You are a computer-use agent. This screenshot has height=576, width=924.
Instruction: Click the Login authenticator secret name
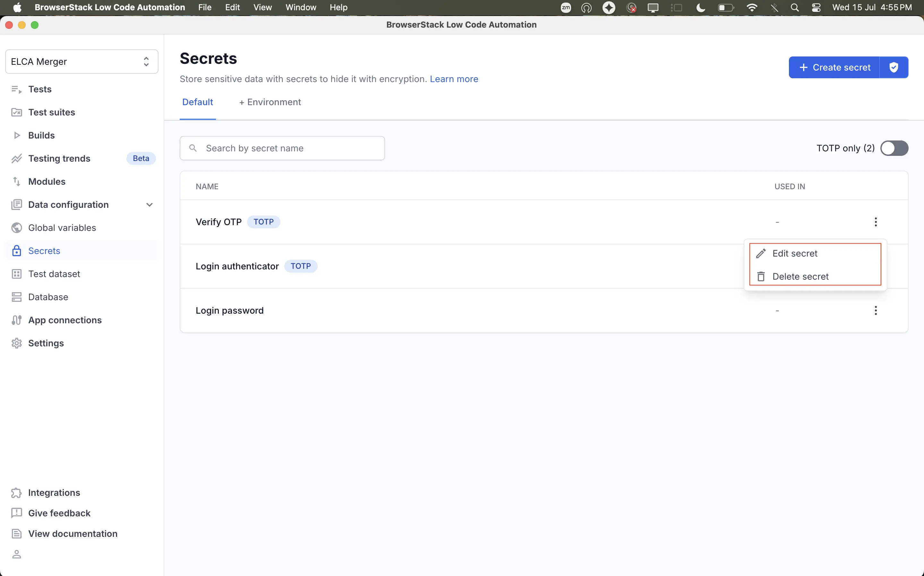[x=237, y=266]
